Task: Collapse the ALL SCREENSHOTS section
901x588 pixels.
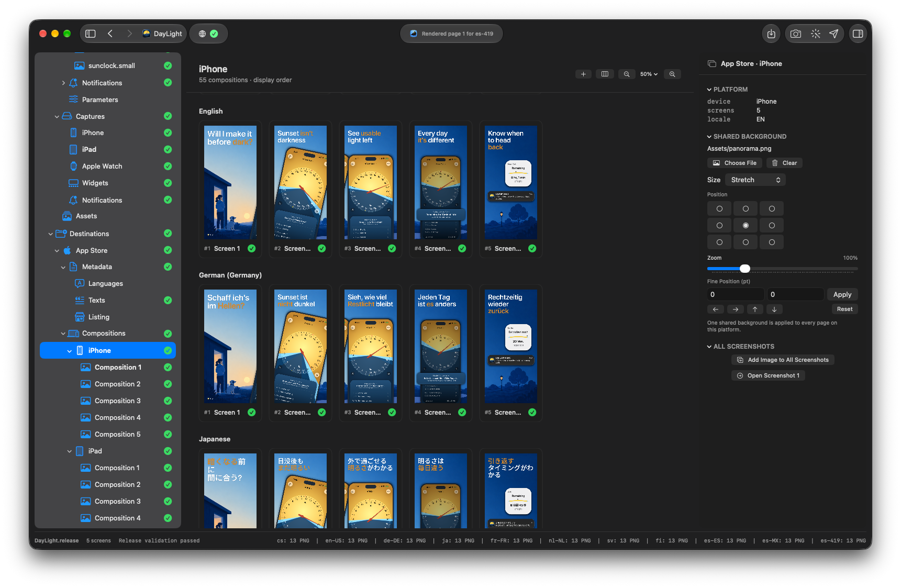Action: [x=709, y=347]
